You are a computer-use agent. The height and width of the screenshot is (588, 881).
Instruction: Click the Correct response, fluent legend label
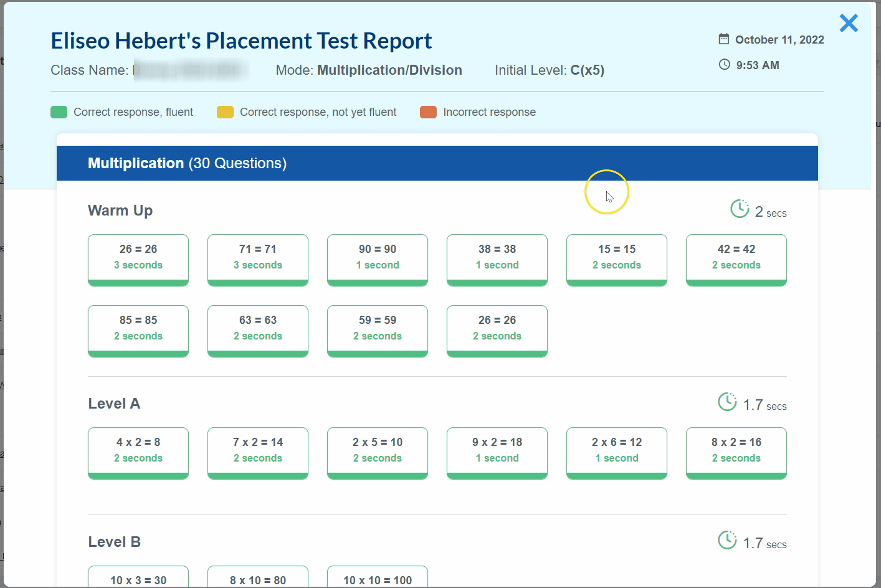coord(133,112)
